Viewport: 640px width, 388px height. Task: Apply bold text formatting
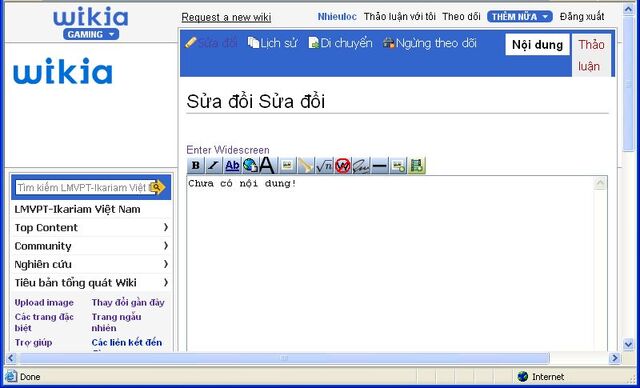pos(196,166)
